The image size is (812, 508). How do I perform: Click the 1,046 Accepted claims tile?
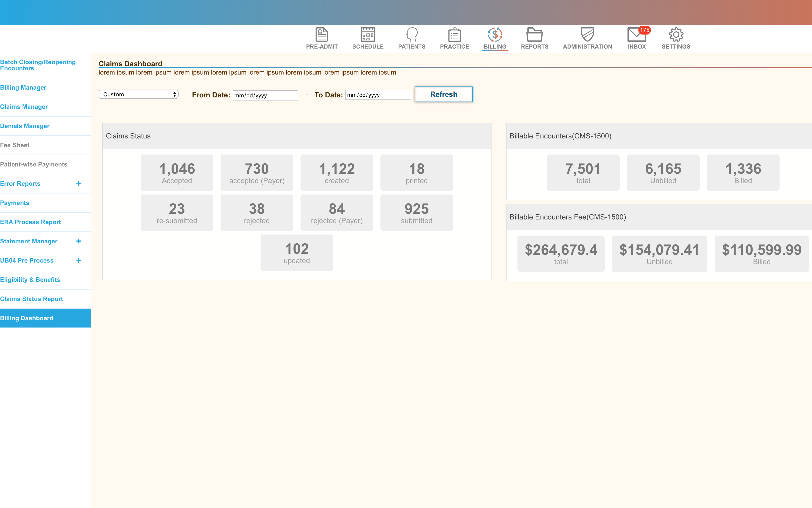coord(176,173)
